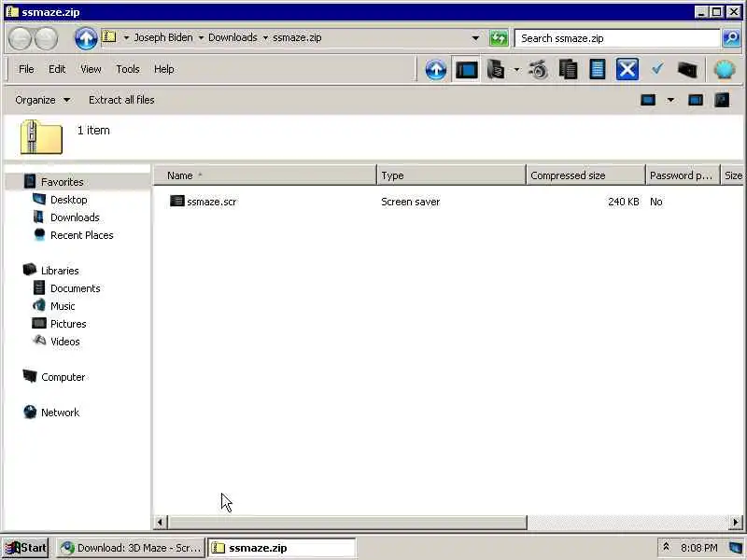Click the black envelope Email toolbar icon
The width and height of the screenshot is (747, 560).
tap(687, 70)
